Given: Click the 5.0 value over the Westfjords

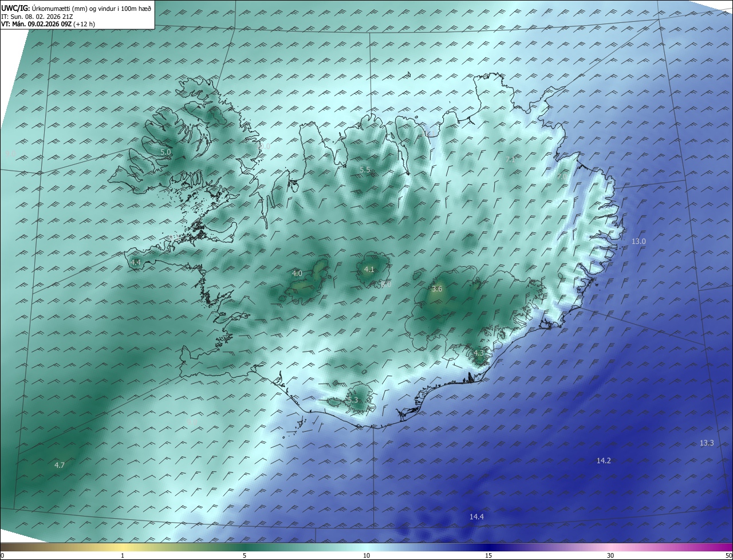Looking at the screenshot, I should coord(165,152).
